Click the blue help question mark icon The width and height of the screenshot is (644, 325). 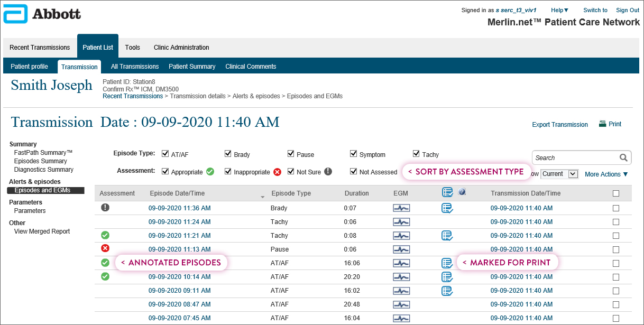462,192
